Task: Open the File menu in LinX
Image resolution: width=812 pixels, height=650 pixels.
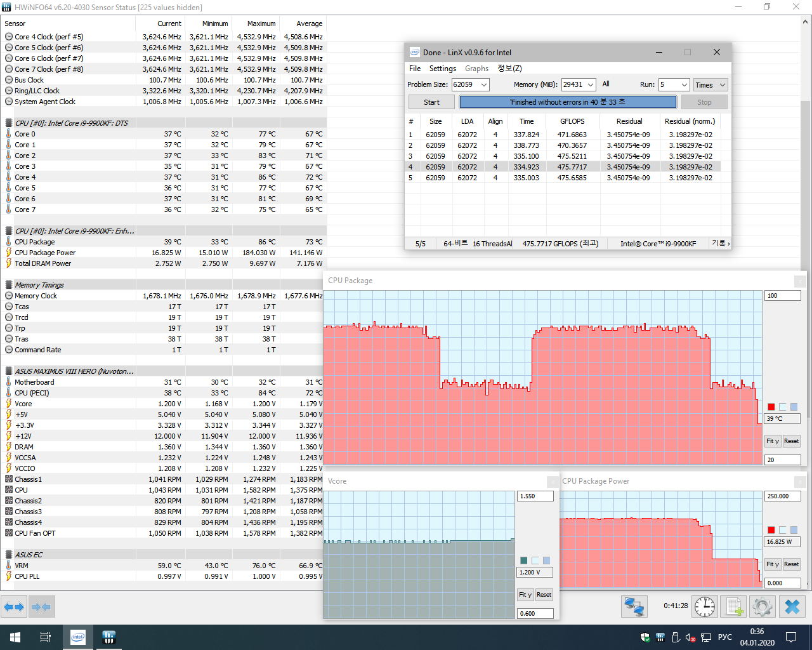Action: click(x=415, y=69)
